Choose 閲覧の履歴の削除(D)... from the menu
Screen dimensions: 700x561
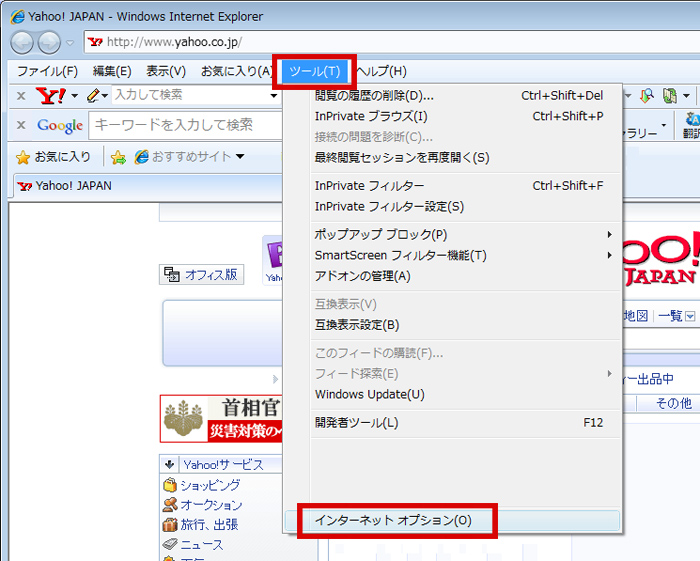click(453, 96)
